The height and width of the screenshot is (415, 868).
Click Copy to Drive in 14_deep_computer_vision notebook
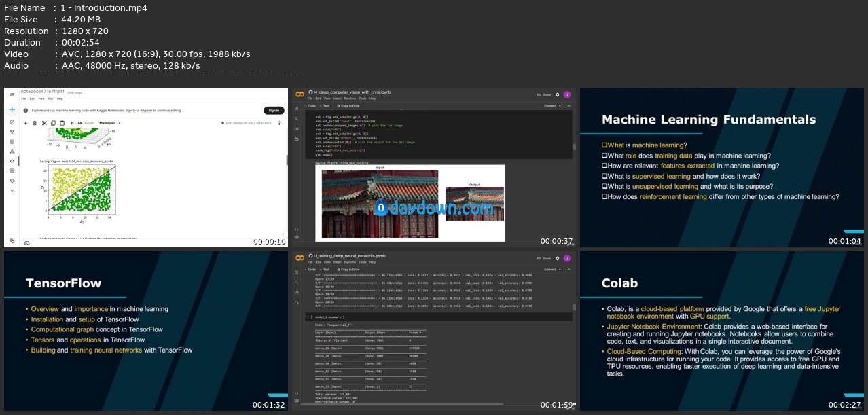(349, 106)
